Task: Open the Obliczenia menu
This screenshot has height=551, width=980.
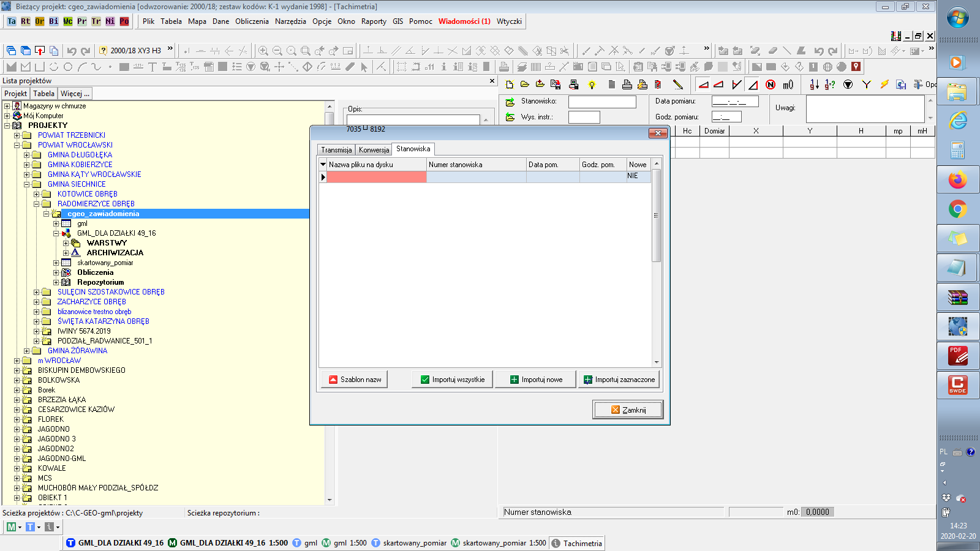Action: (x=252, y=21)
